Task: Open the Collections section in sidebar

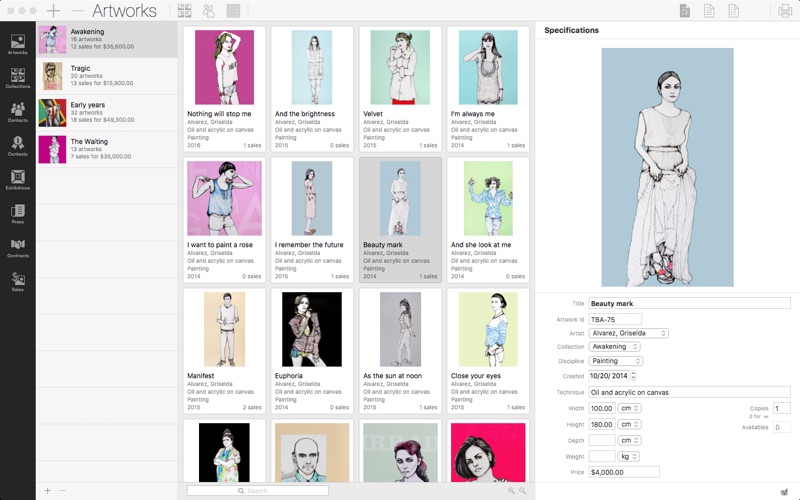Action: [x=18, y=78]
